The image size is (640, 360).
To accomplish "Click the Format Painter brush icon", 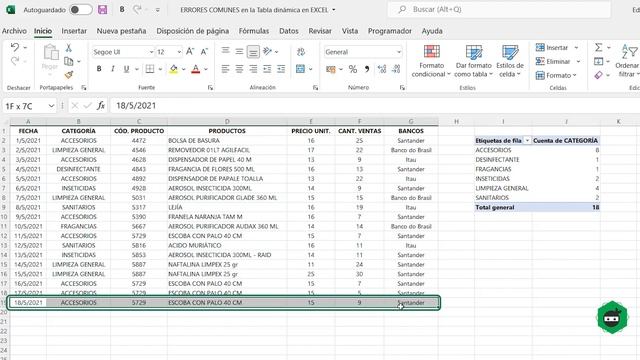I will (x=69, y=75).
